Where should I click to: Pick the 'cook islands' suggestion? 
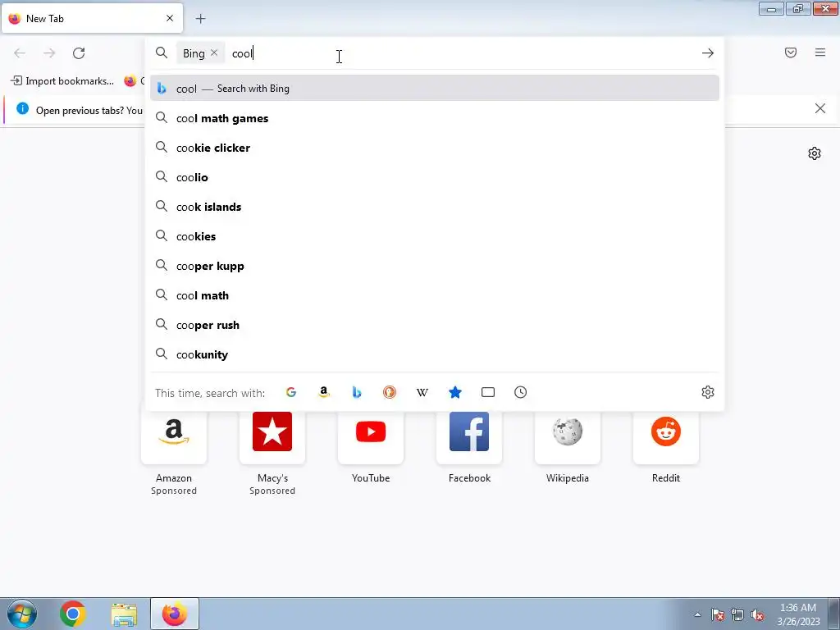point(435,207)
